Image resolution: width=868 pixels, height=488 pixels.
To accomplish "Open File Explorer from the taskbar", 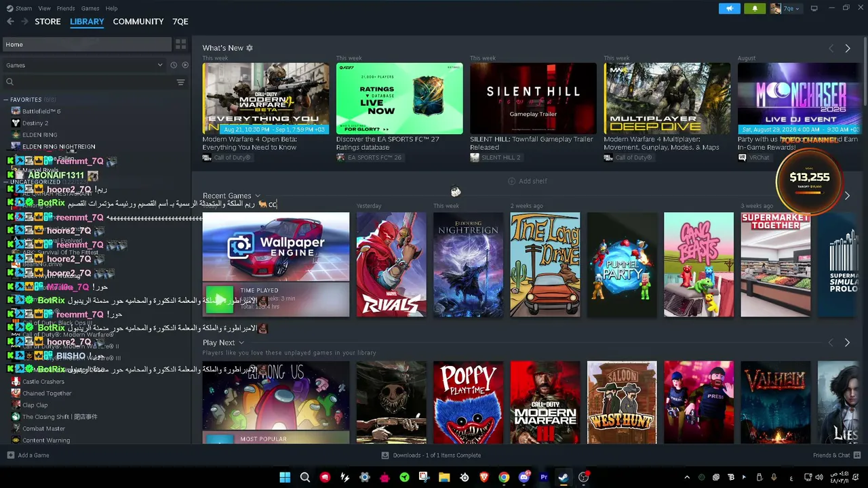I will tap(444, 477).
